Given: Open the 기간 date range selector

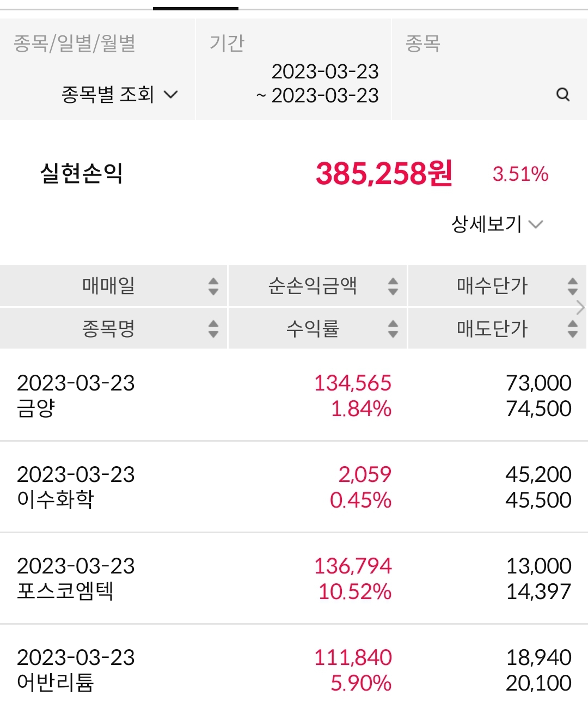Looking at the screenshot, I should point(317,83).
